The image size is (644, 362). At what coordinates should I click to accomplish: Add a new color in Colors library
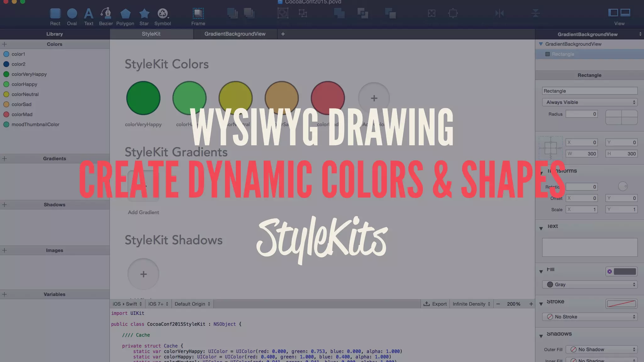4,44
